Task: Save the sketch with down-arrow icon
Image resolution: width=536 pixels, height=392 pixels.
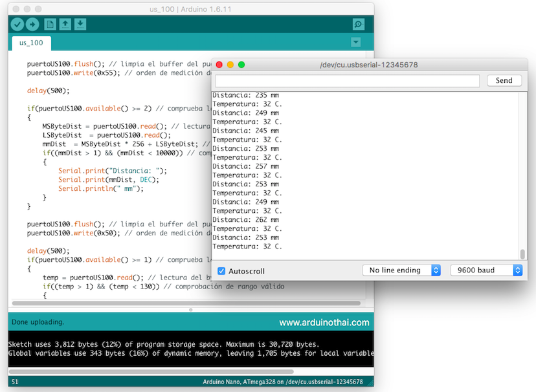Action: pos(80,24)
